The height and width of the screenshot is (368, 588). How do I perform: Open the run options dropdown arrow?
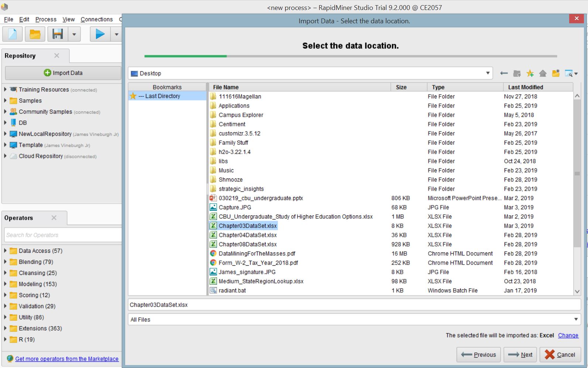pyautogui.click(x=116, y=34)
